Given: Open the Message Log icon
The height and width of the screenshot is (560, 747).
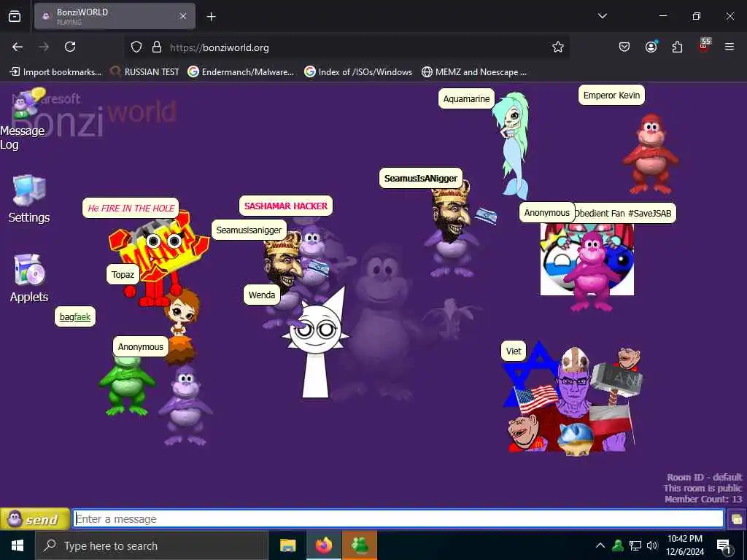Looking at the screenshot, I should pos(28,102).
